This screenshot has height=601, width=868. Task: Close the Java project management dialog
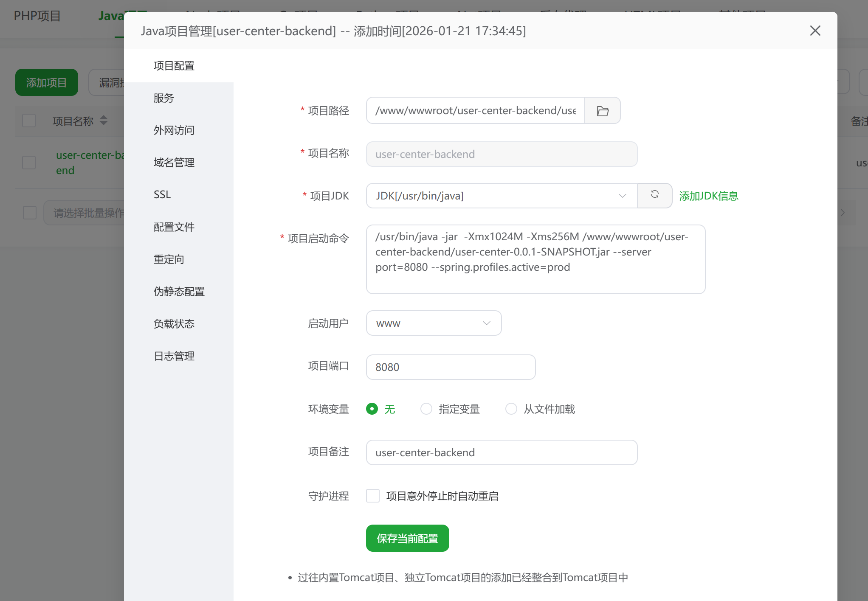815,31
